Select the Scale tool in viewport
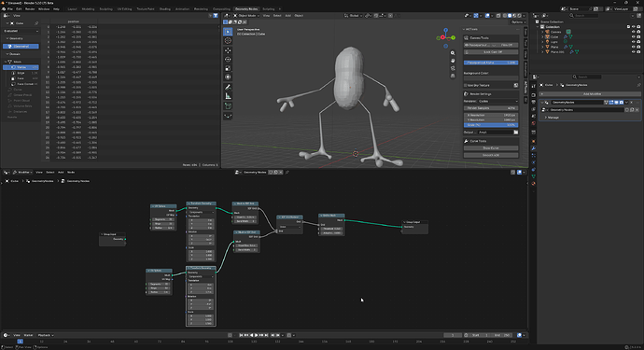Image resolution: width=644 pixels, height=350 pixels. (x=228, y=69)
